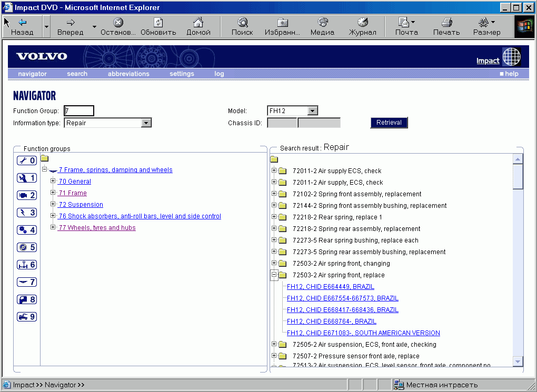Go forward with the Вперед button

tap(70, 27)
